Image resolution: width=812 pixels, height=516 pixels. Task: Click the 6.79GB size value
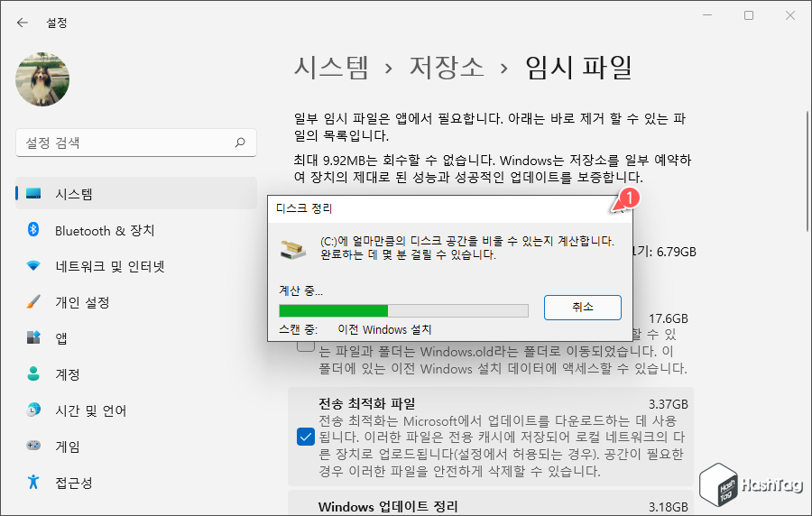[x=677, y=252]
